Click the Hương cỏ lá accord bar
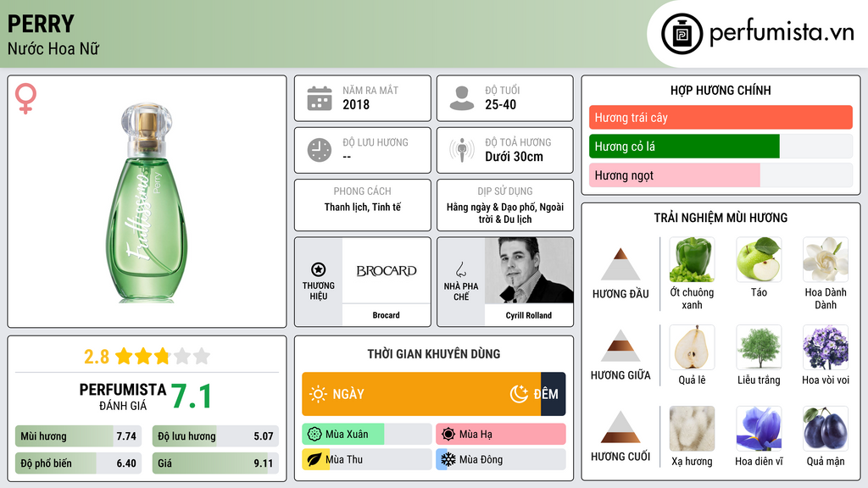 pyautogui.click(x=721, y=146)
